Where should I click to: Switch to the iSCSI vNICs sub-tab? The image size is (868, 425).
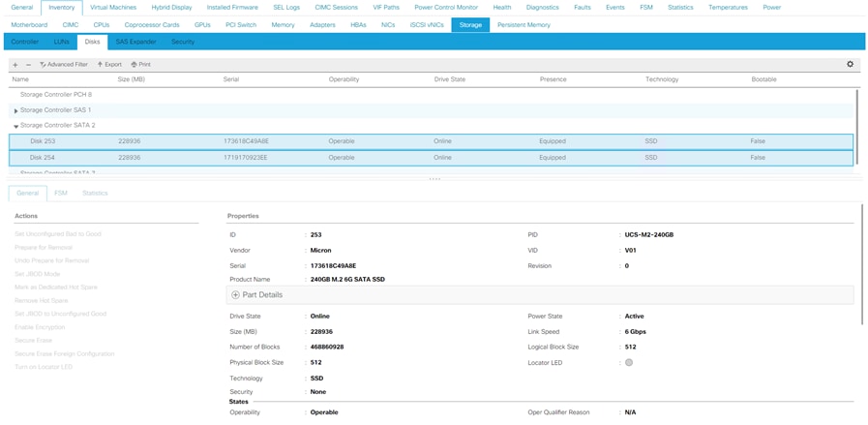tap(427, 25)
